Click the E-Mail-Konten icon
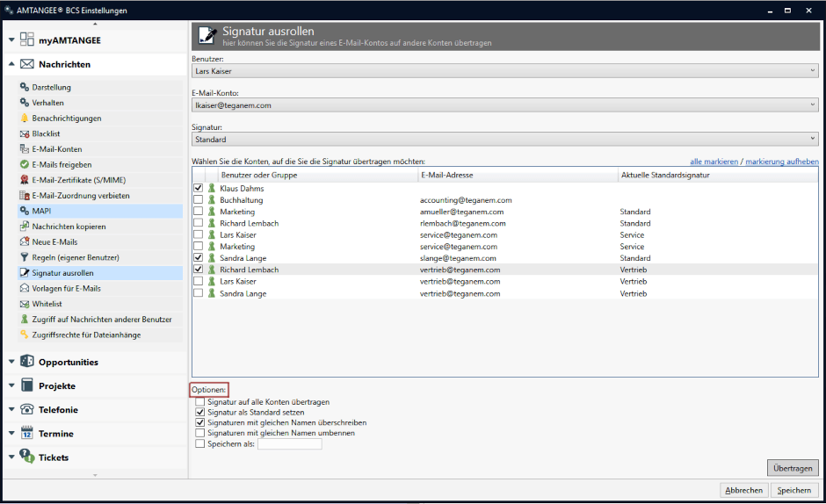Viewport: 826px width, 504px height. tap(25, 149)
